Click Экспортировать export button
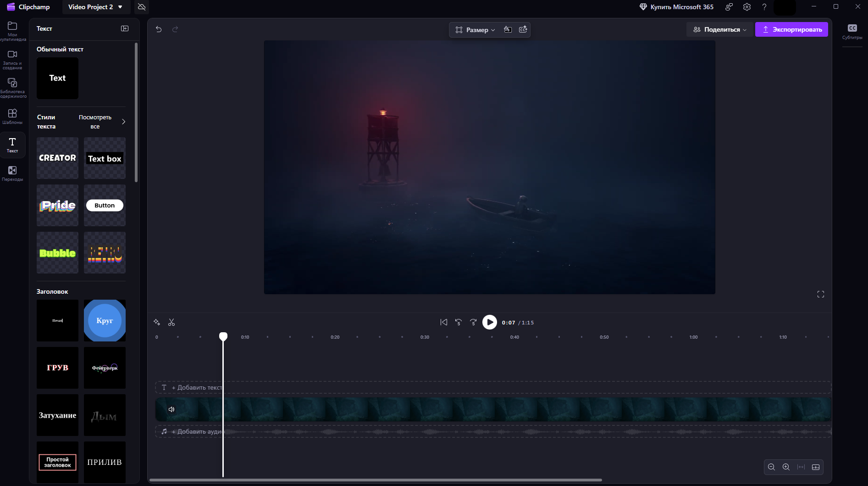This screenshot has height=486, width=868. coord(791,29)
